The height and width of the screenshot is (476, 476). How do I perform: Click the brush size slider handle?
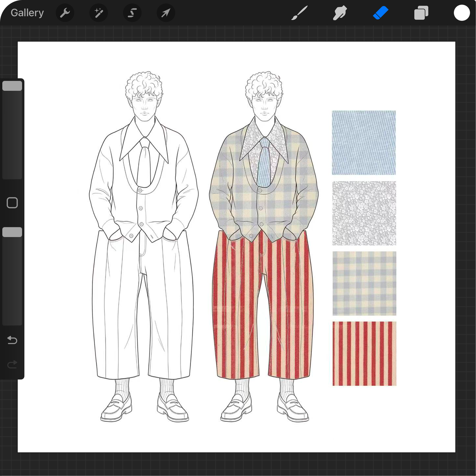pos(12,86)
